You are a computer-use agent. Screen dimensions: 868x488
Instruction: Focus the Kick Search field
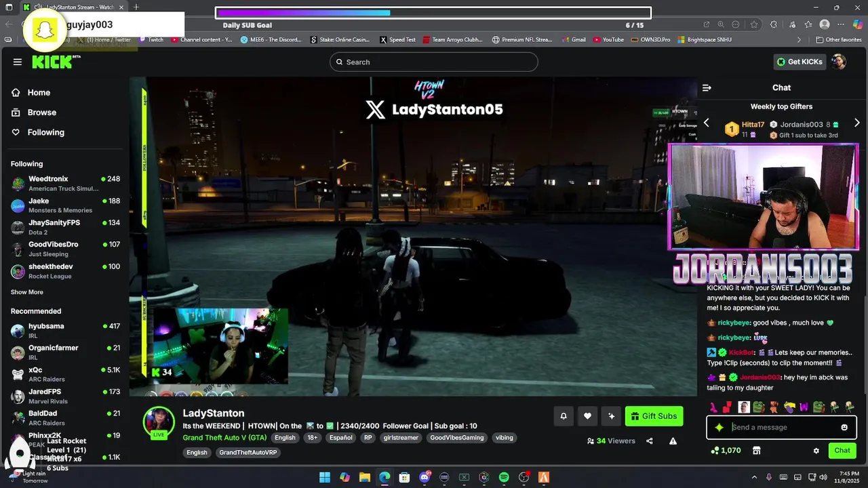coord(434,62)
